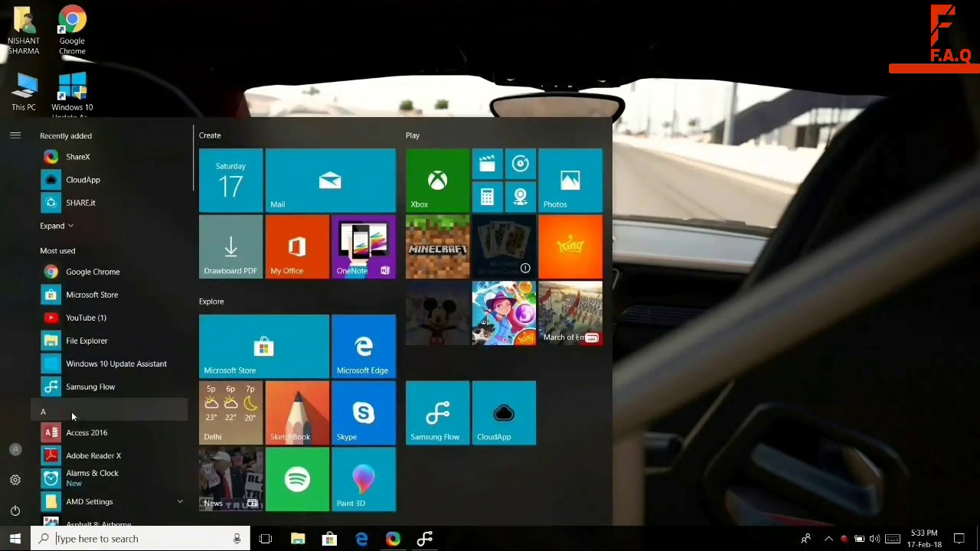The image size is (980, 551).
Task: Launch the Spotify tile
Action: coord(297,480)
